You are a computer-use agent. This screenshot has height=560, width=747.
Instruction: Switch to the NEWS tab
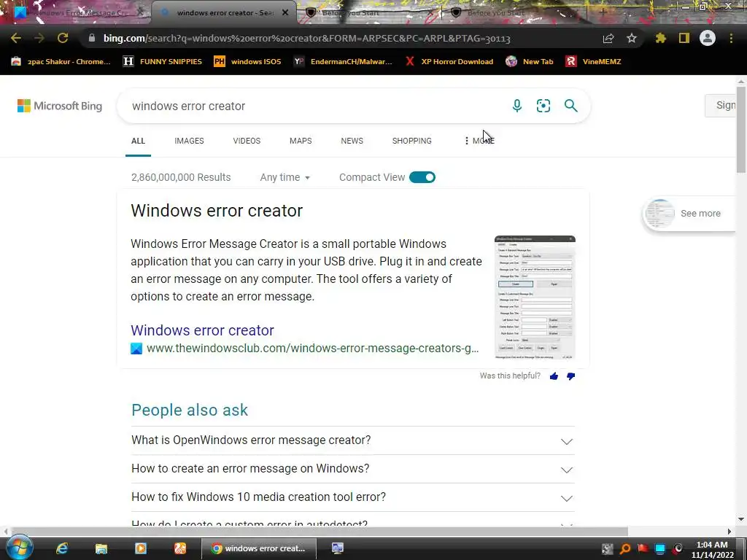click(x=352, y=141)
